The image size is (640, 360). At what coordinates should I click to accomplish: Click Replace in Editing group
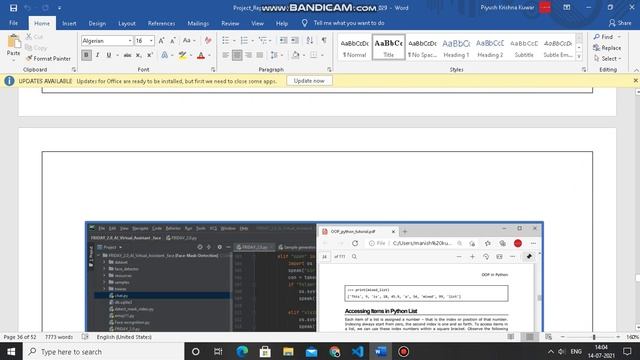[x=607, y=48]
